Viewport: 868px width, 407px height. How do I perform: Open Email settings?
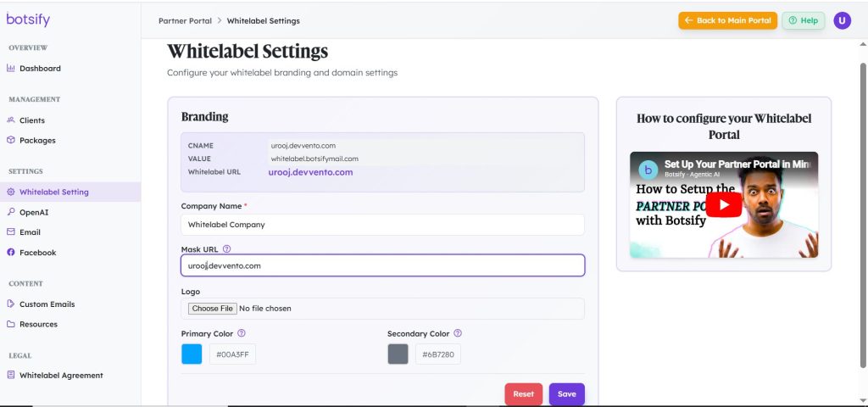[x=30, y=232]
